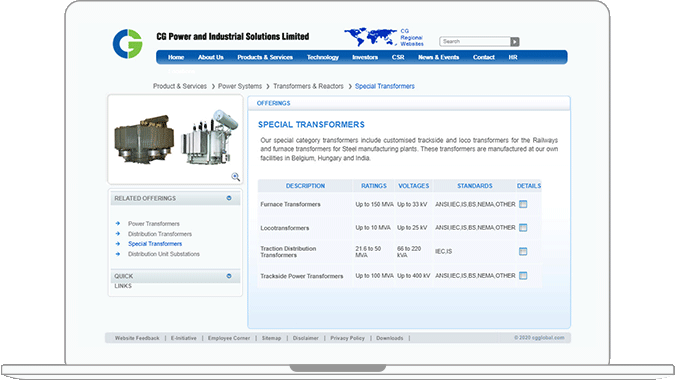Open details icon for Locotransformers
Viewport: 675px width, 380px height.
coord(523,227)
